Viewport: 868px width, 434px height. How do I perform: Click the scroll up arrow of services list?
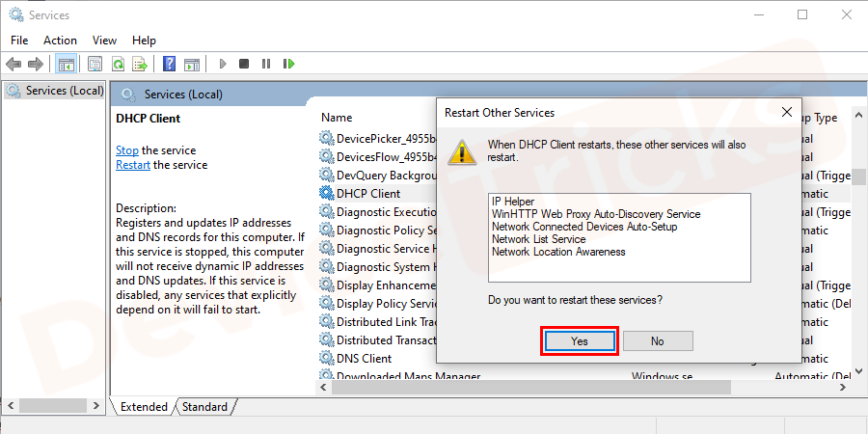click(x=858, y=115)
